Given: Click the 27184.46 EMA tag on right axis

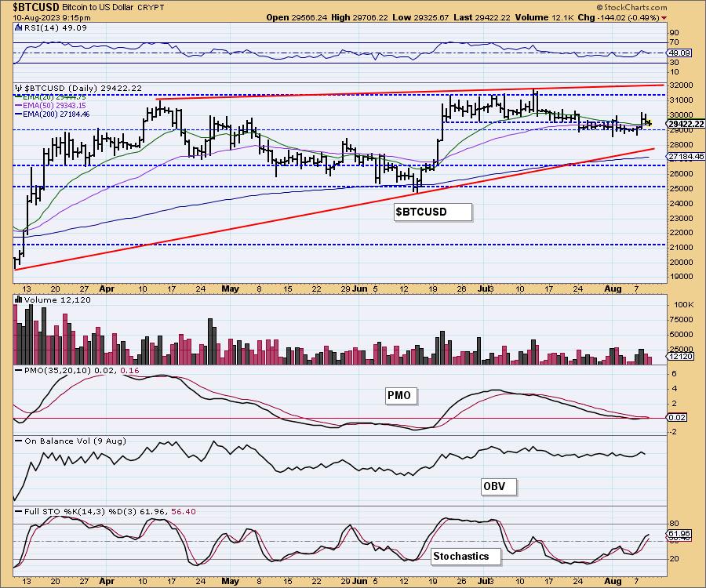Looking at the screenshot, I should point(686,157).
